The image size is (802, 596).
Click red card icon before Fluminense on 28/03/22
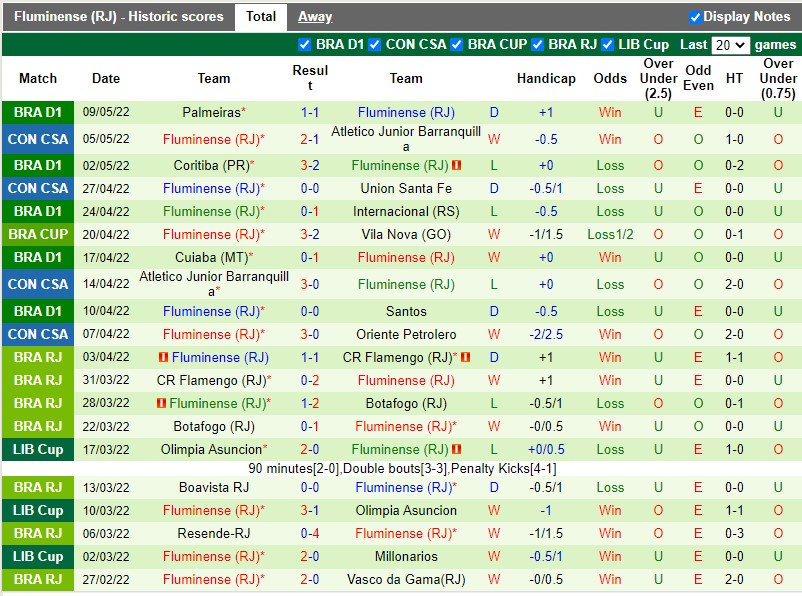click(x=161, y=403)
